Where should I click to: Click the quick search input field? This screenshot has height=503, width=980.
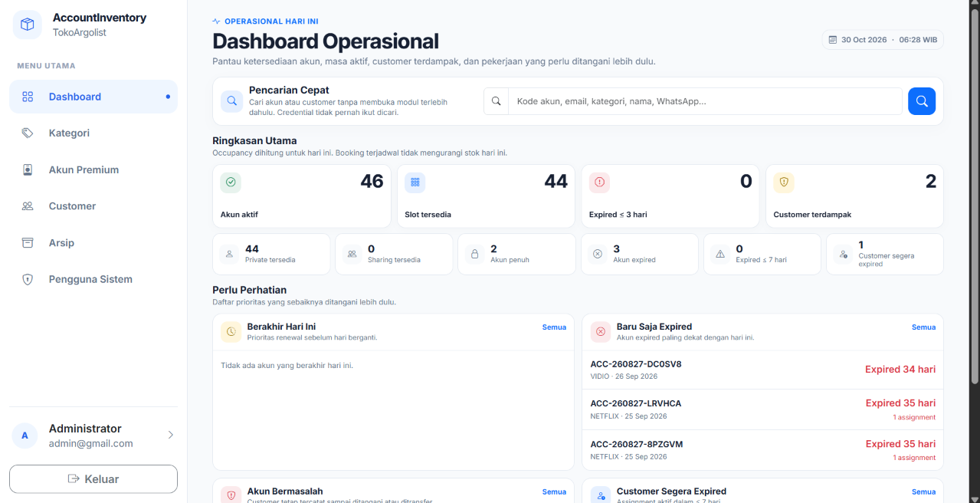coord(705,101)
